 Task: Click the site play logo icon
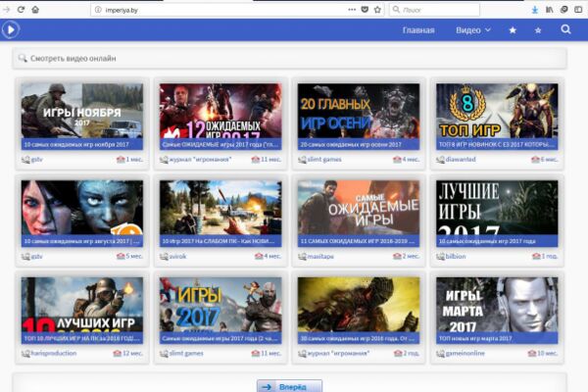coord(11,29)
